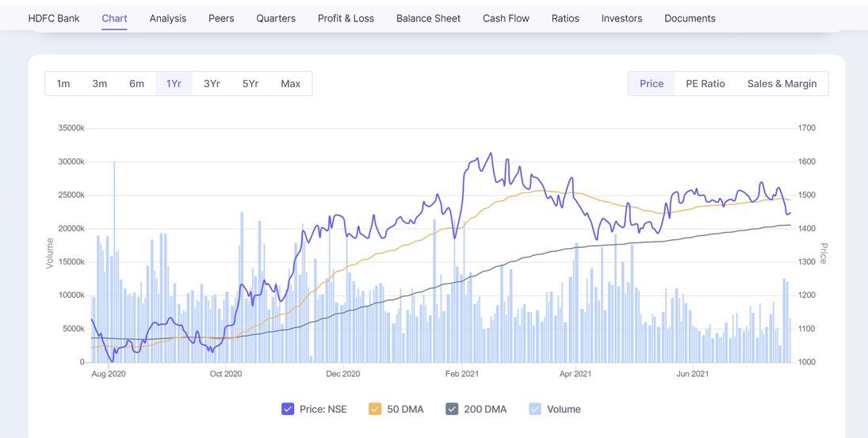Navigate to Investors section
The width and height of the screenshot is (868, 438).
pyautogui.click(x=621, y=18)
